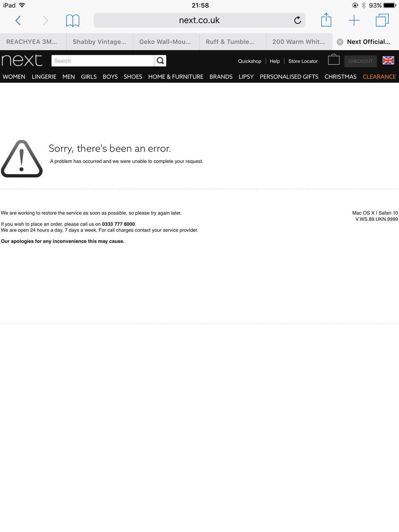The image size is (399, 532).
Task: Tap the Bluetooth status icon
Action: 364,5
